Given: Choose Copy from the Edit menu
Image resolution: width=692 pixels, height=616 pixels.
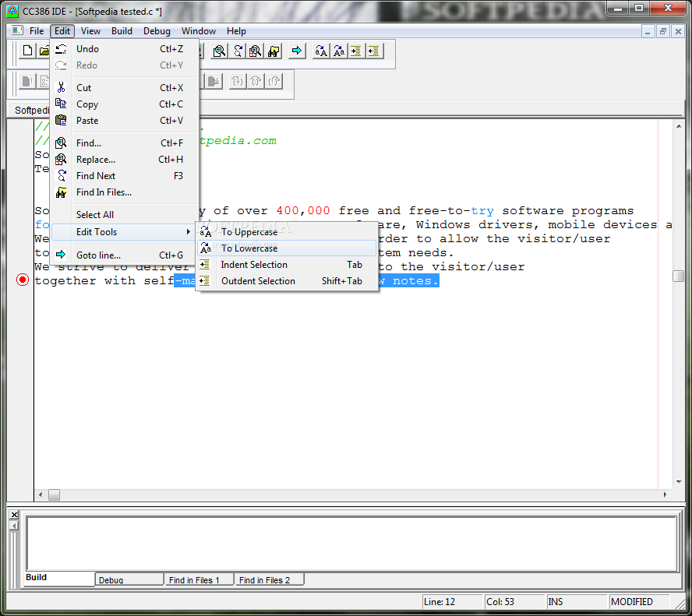Looking at the screenshot, I should (x=124, y=104).
